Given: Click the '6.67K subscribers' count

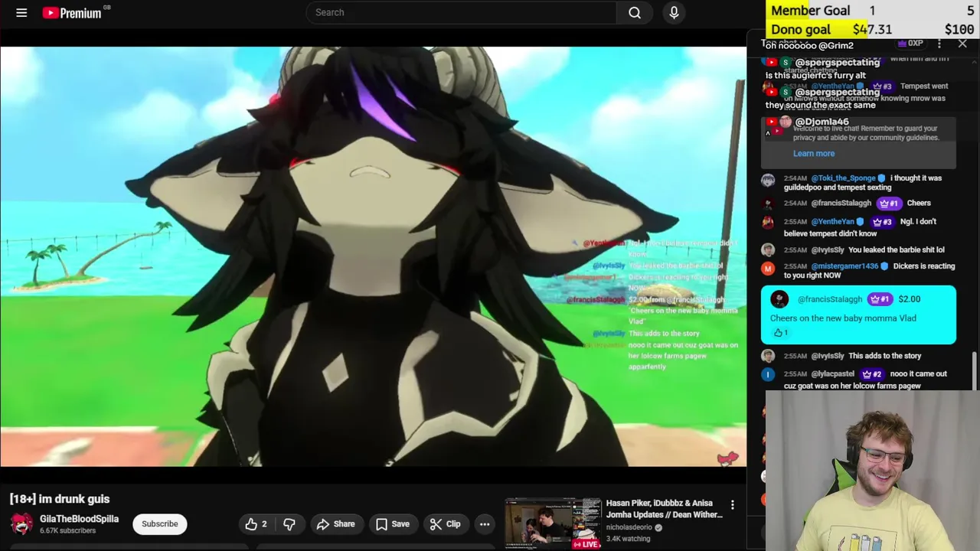Looking at the screenshot, I should [x=67, y=531].
